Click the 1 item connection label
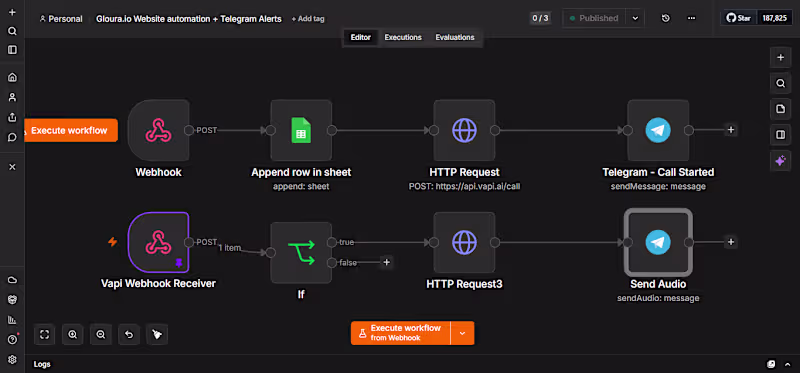The height and width of the screenshot is (373, 800). tap(230, 248)
